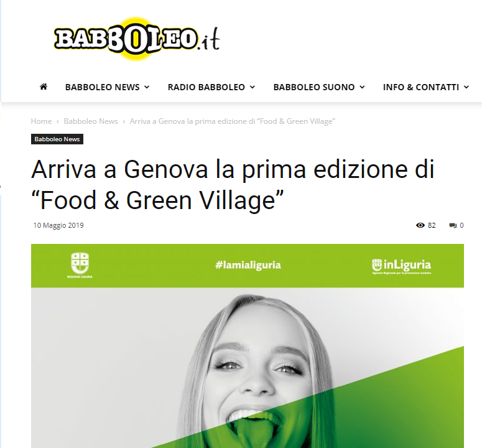Open the BABBOLEO SUONO menu item
Screen dimensions: 482x448
click(x=314, y=87)
